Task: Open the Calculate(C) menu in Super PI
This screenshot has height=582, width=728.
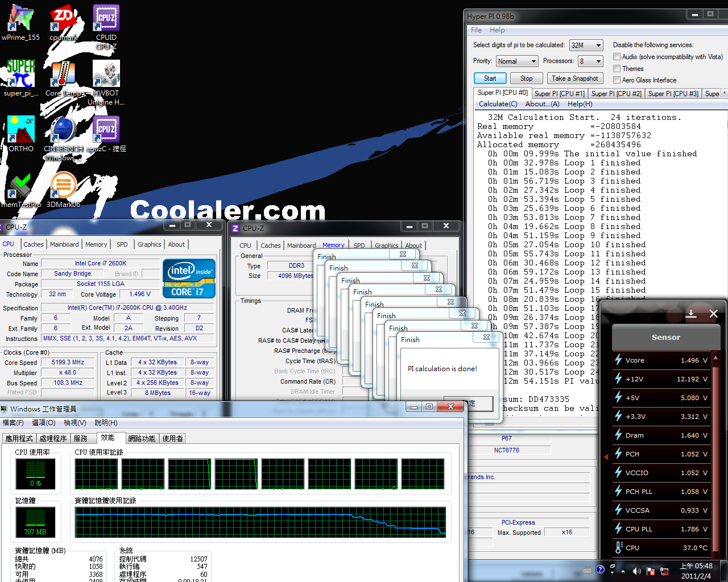Action: (498, 104)
